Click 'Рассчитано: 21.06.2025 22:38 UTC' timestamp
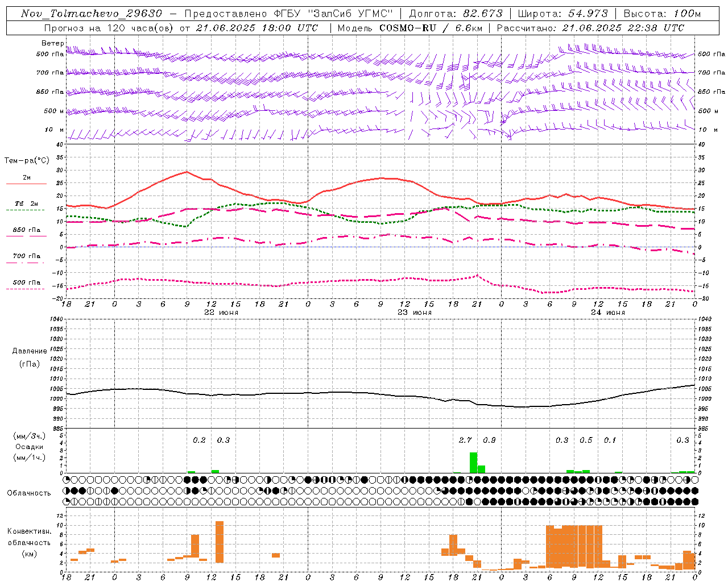This screenshot has width=728, height=582. click(590, 28)
